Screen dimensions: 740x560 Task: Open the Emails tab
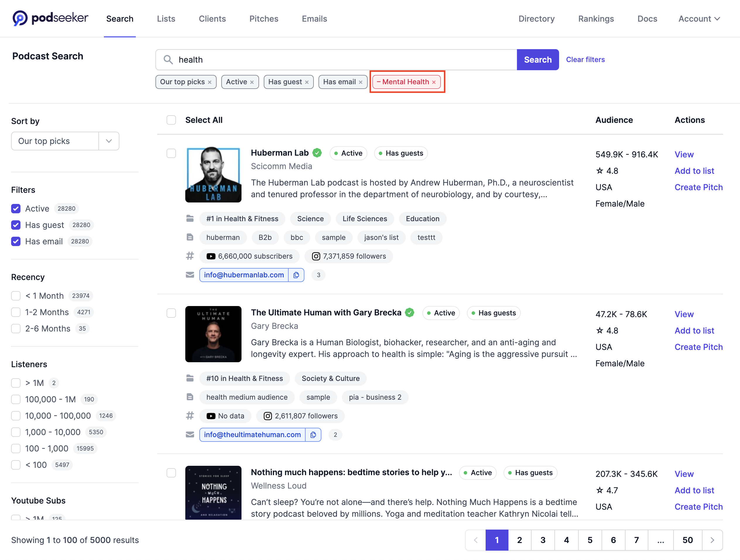coord(314,19)
